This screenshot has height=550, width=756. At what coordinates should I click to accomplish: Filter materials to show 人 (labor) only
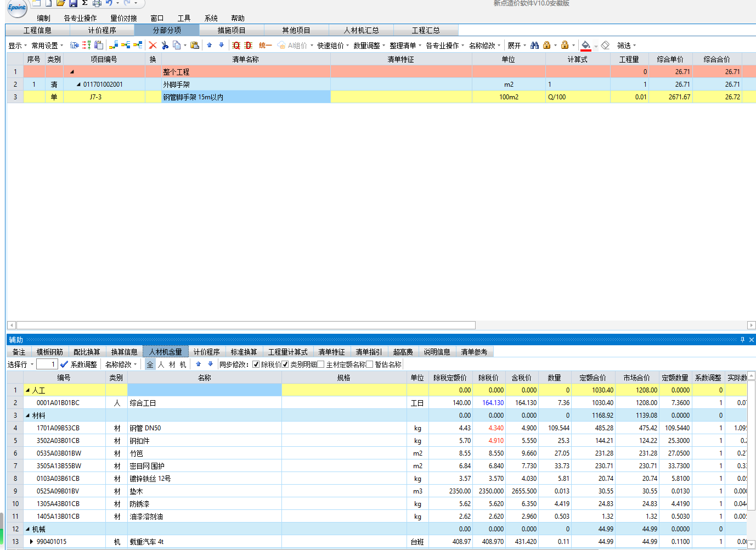coord(161,364)
